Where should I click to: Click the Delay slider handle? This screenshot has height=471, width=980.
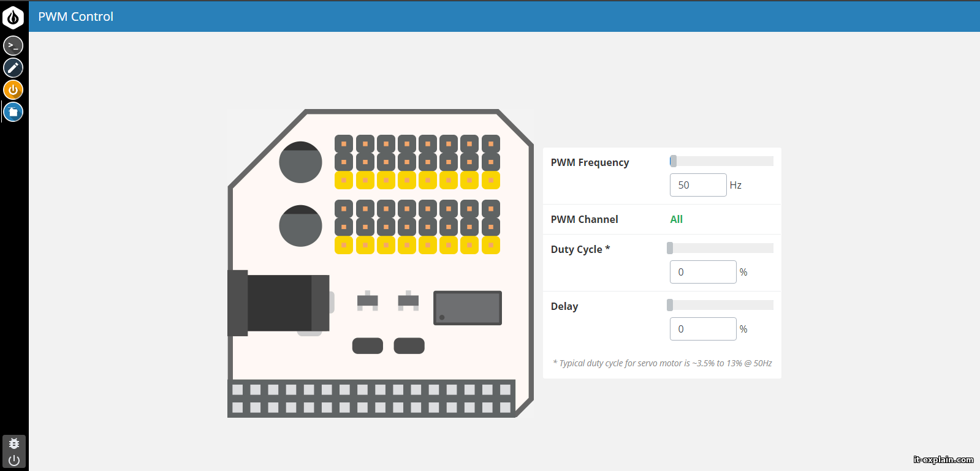[670, 305]
